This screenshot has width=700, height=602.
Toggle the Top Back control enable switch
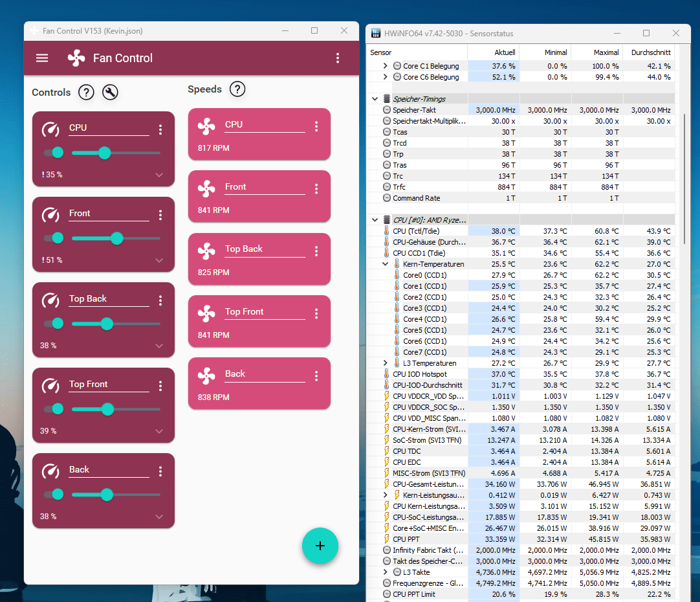[54, 323]
